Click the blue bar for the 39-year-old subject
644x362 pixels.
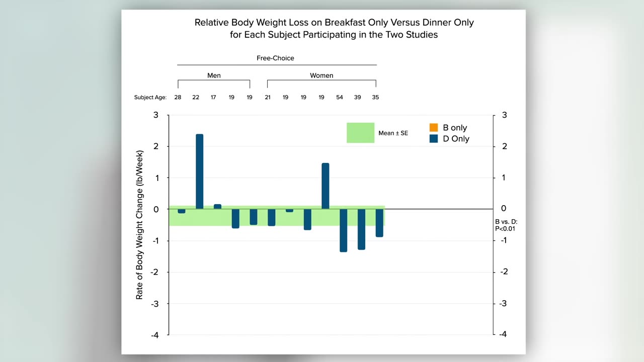[x=361, y=229]
